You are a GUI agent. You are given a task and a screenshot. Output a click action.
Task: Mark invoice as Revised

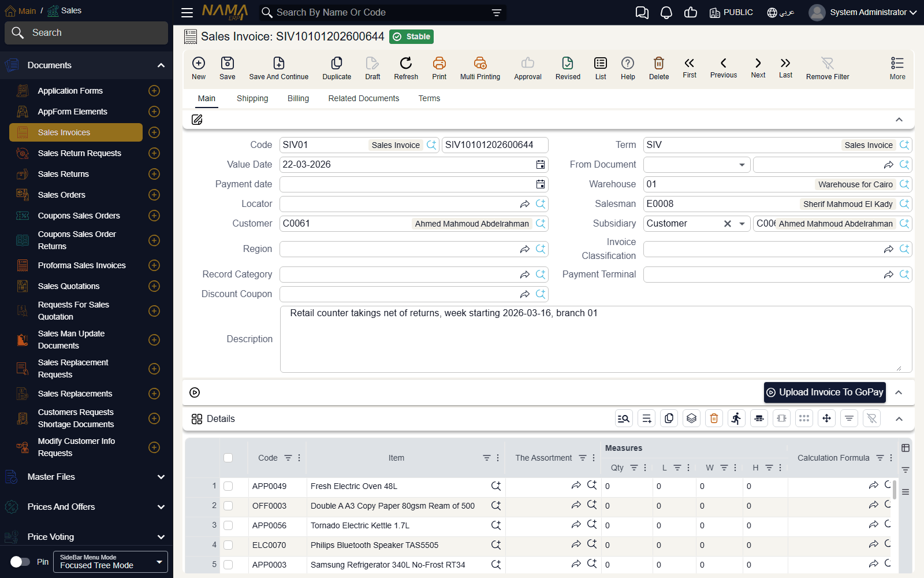[x=568, y=68]
